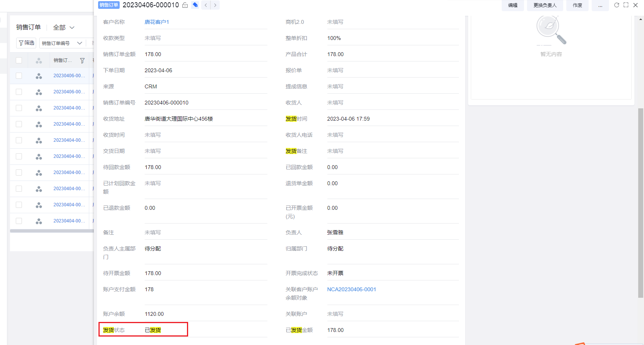Click the 销售订单 badge in detail header
644x345 pixels.
click(x=109, y=5)
